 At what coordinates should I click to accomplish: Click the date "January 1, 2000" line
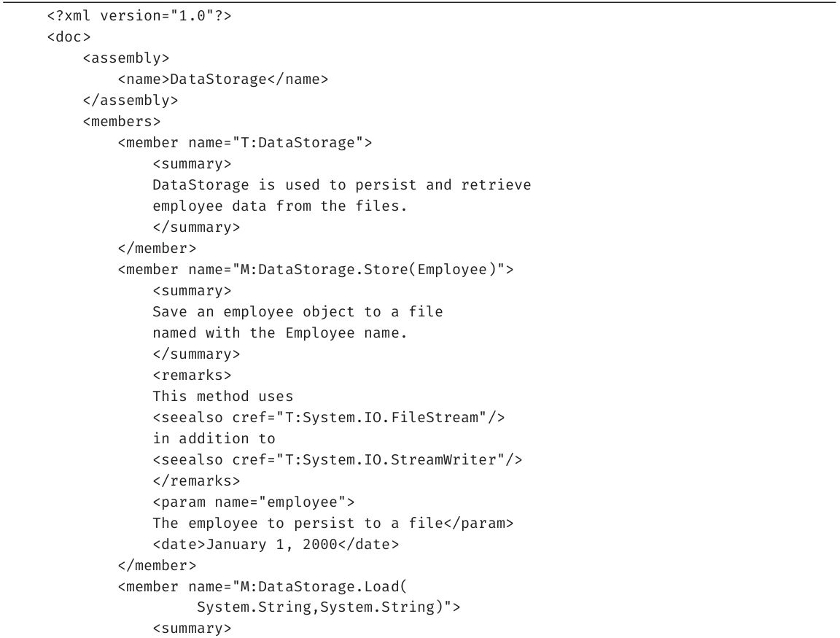coord(276,544)
